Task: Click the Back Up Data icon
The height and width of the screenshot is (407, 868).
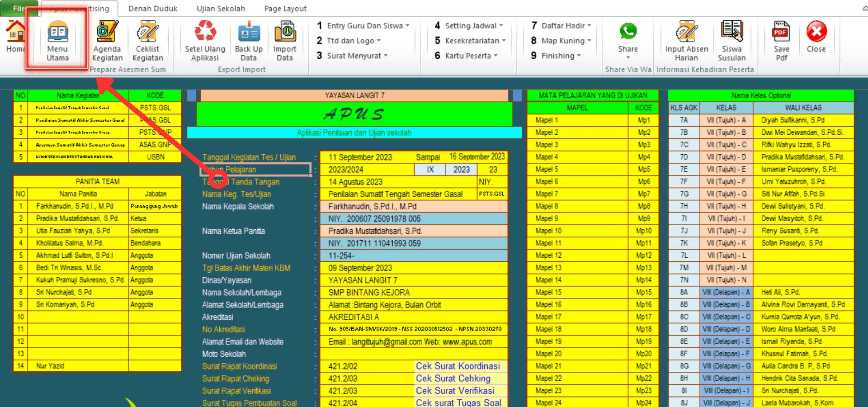Action: [x=249, y=41]
